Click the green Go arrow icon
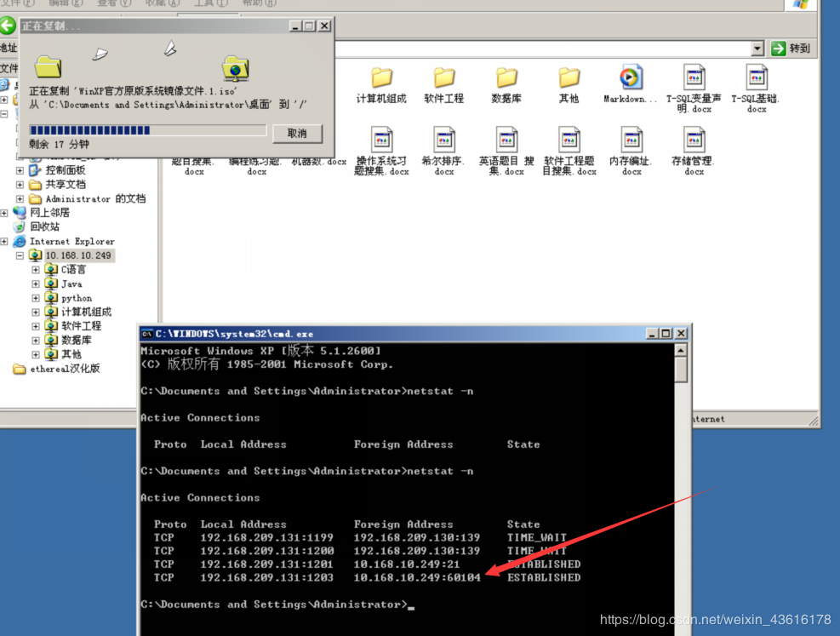This screenshot has width=840, height=636. 778,49
